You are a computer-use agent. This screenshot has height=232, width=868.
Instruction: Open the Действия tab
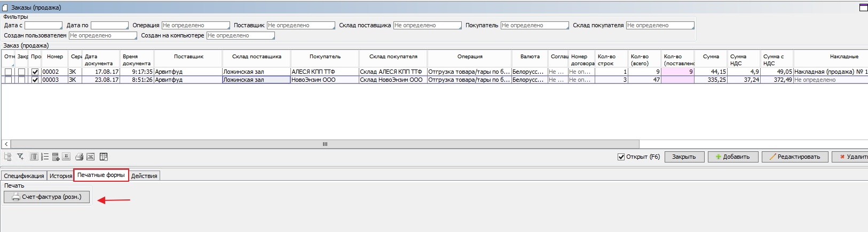[x=144, y=176]
